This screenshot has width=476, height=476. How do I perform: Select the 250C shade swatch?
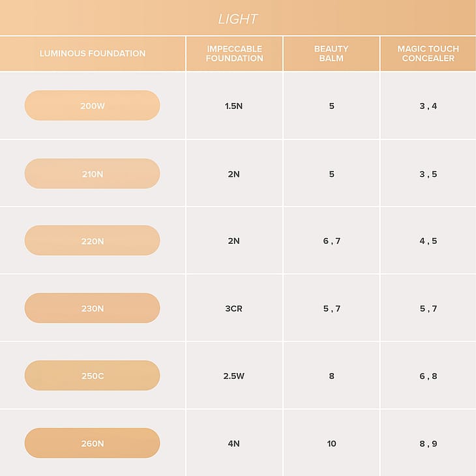pyautogui.click(x=92, y=376)
